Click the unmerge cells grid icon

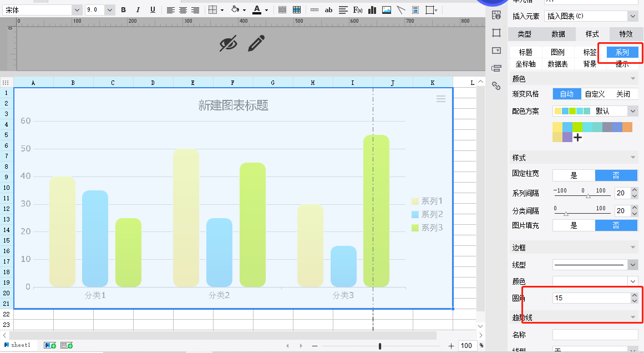point(297,10)
